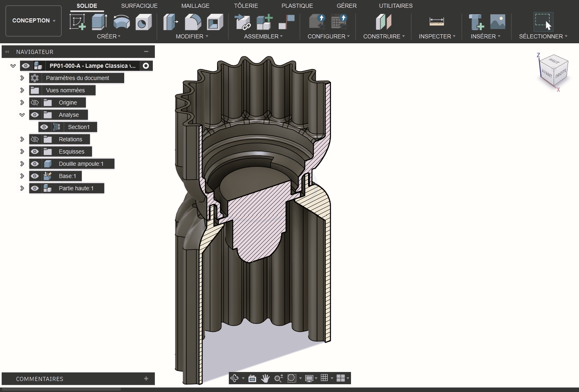The height and width of the screenshot is (392, 579).
Task: Select the Revolve tool icon
Action: pyautogui.click(x=121, y=22)
